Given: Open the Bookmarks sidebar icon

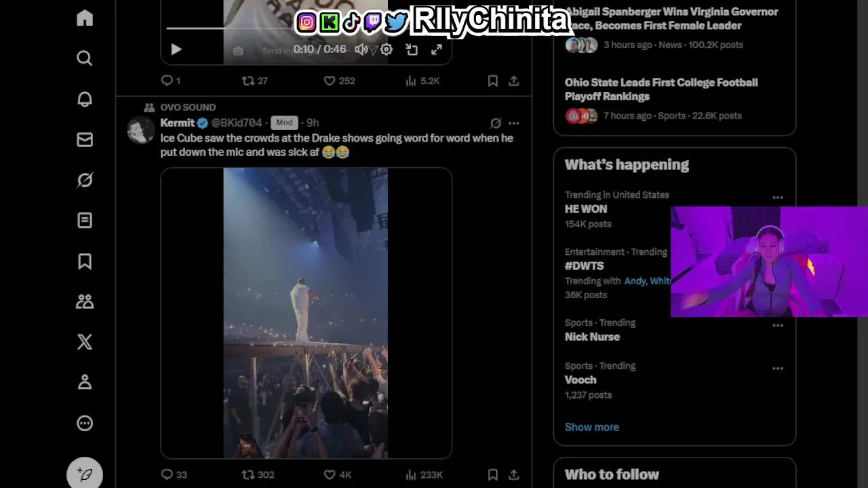Looking at the screenshot, I should point(85,261).
